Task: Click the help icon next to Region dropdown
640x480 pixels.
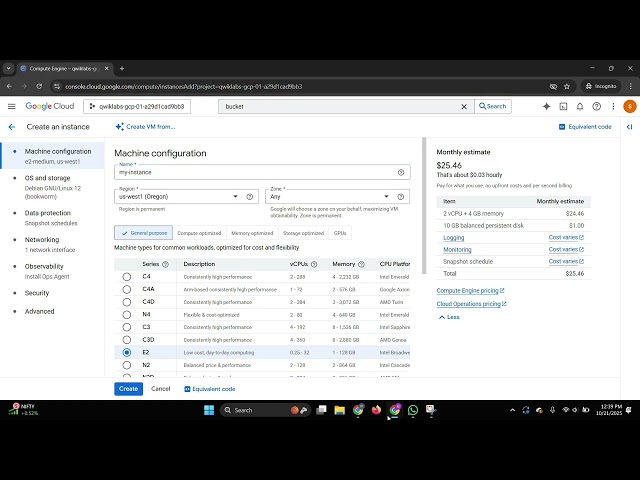Action: (x=249, y=197)
